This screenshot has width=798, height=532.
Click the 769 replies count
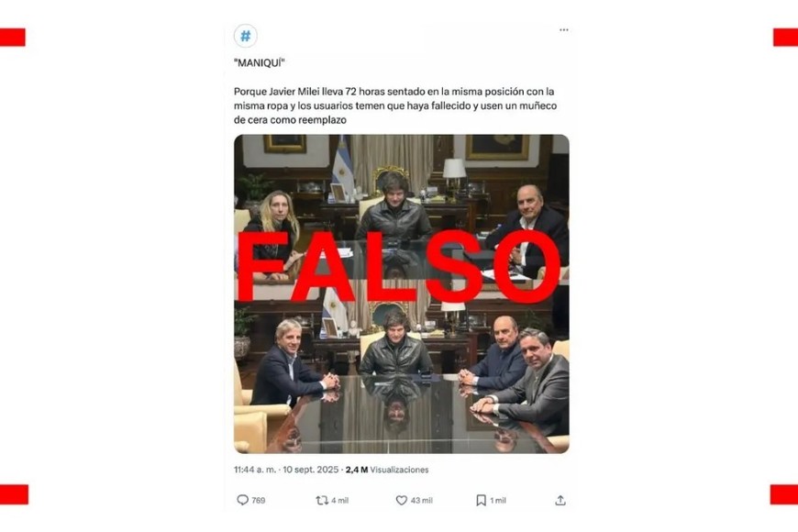click(x=259, y=501)
